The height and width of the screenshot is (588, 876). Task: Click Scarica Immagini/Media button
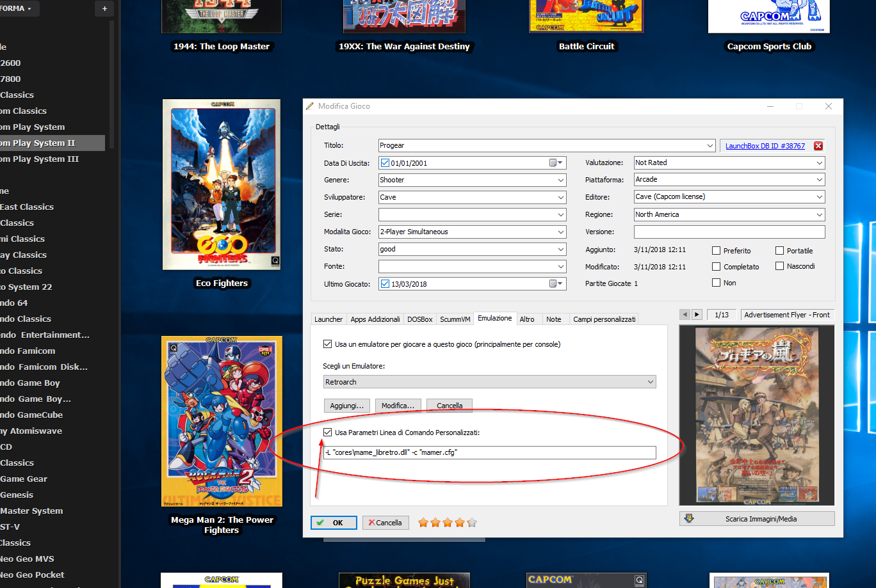pyautogui.click(x=757, y=519)
